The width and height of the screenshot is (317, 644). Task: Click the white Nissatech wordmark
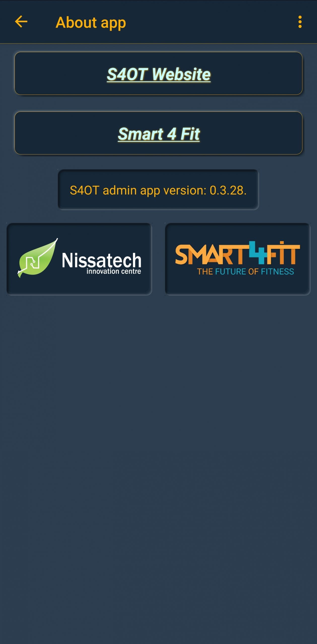[x=101, y=260]
